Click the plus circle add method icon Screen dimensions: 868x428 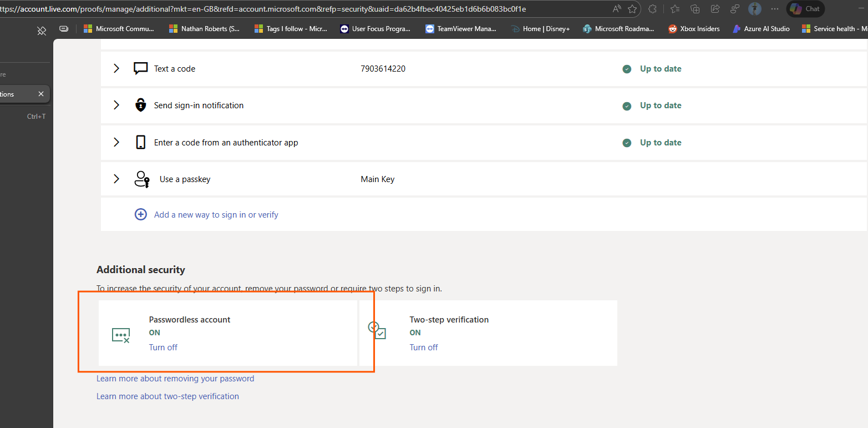pyautogui.click(x=141, y=214)
